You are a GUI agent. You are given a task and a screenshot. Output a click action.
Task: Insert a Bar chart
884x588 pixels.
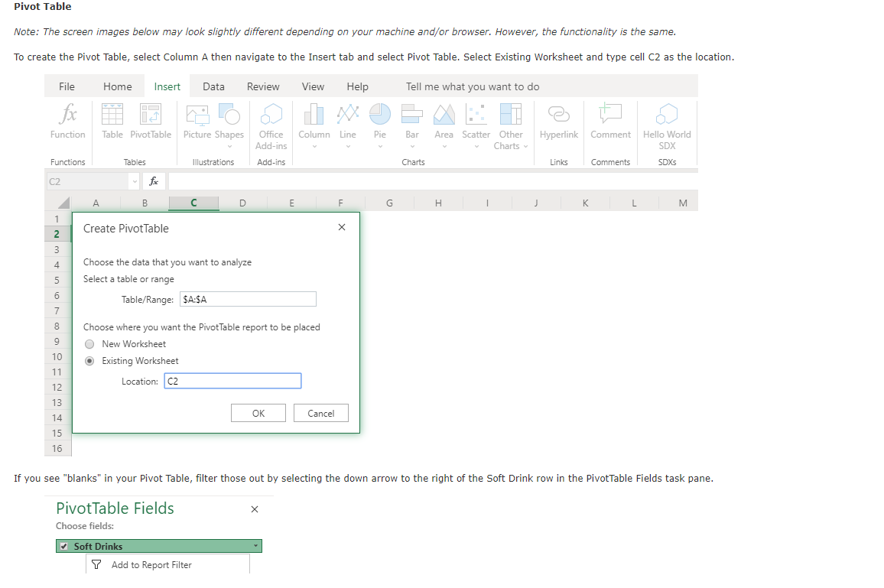click(x=411, y=115)
